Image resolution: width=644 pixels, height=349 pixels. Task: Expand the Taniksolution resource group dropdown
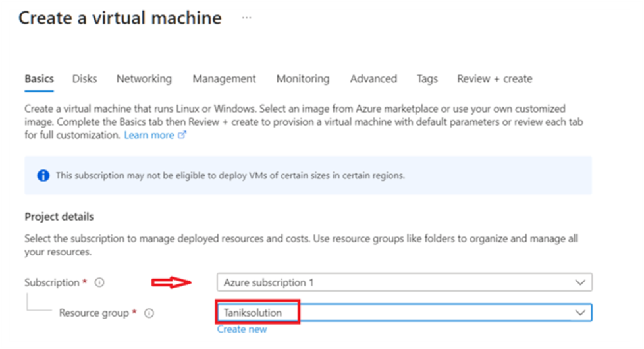(x=580, y=313)
